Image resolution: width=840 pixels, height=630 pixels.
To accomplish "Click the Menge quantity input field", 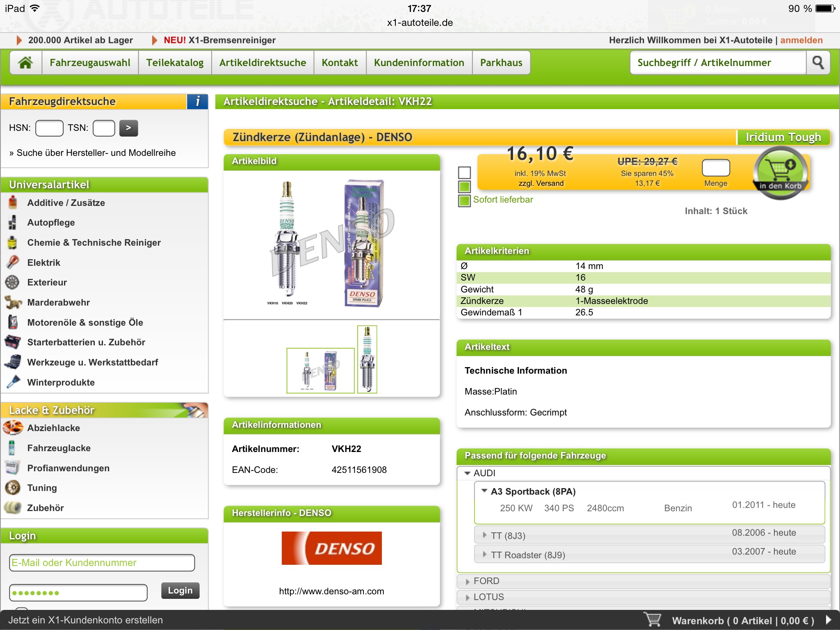I will (x=716, y=168).
